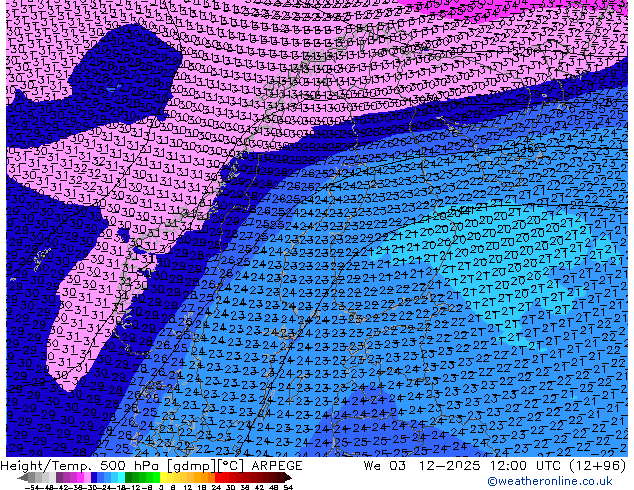The image size is (634, 490).
Task: Click the black arrow cap ending the color legend
Action: pyautogui.click(x=289, y=477)
